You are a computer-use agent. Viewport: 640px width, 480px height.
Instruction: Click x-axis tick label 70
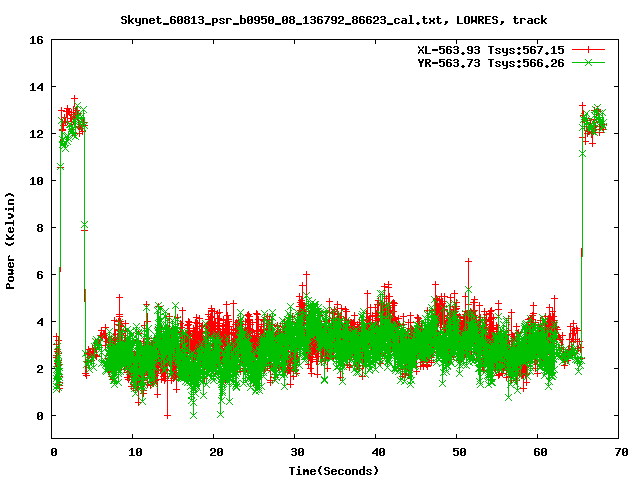621,452
